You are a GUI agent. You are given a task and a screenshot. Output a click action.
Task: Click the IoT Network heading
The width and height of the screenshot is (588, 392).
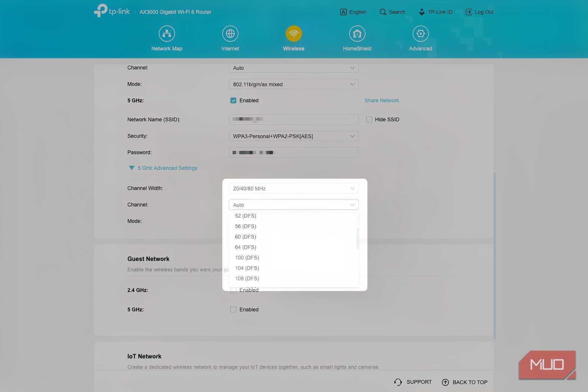click(x=144, y=356)
